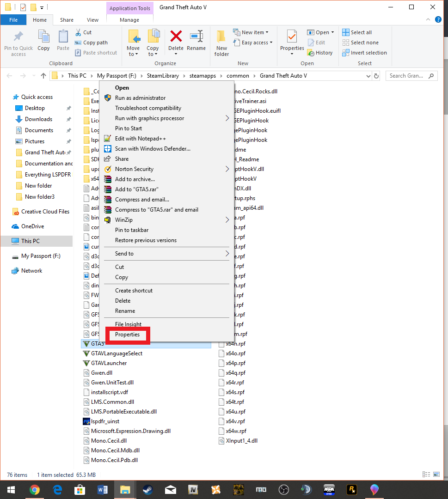Viewport: 448px width, 499px height.
Task: Click the Up one level arrow
Action: [x=43, y=76]
